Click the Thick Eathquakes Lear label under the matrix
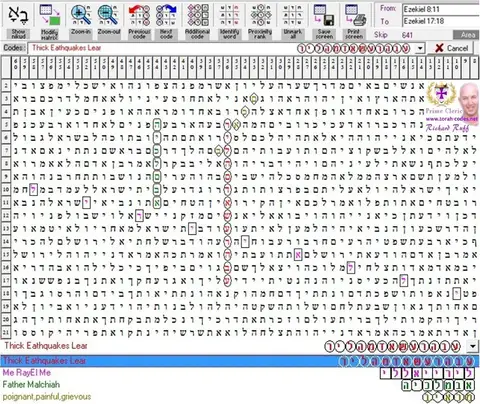Image resolution: width=480 pixels, height=404 pixels. tap(46, 346)
